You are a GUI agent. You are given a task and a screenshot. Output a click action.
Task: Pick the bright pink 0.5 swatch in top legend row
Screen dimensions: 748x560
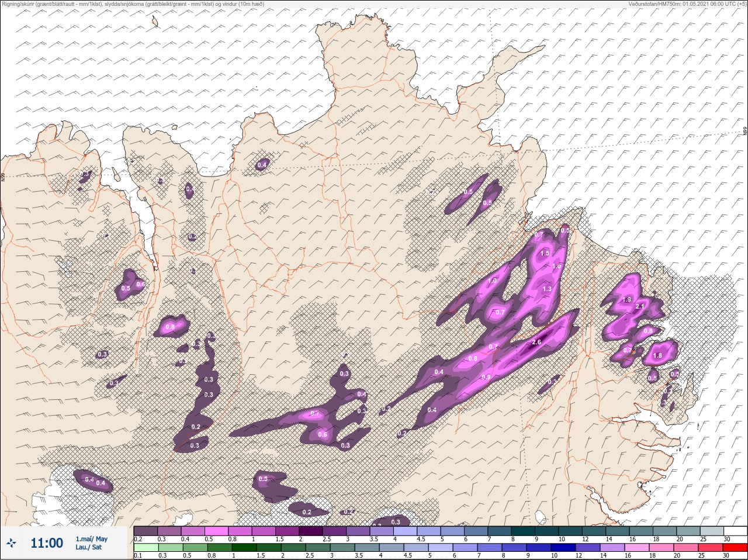point(217,531)
